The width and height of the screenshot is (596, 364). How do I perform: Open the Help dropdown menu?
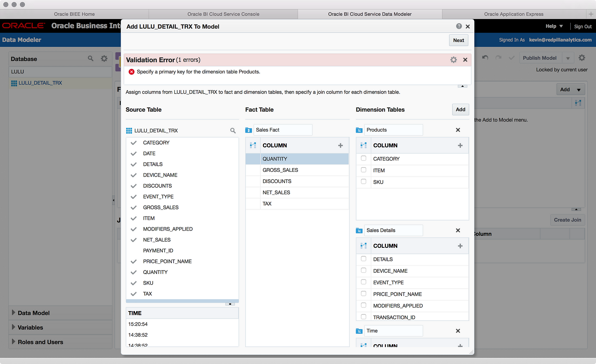click(x=554, y=26)
